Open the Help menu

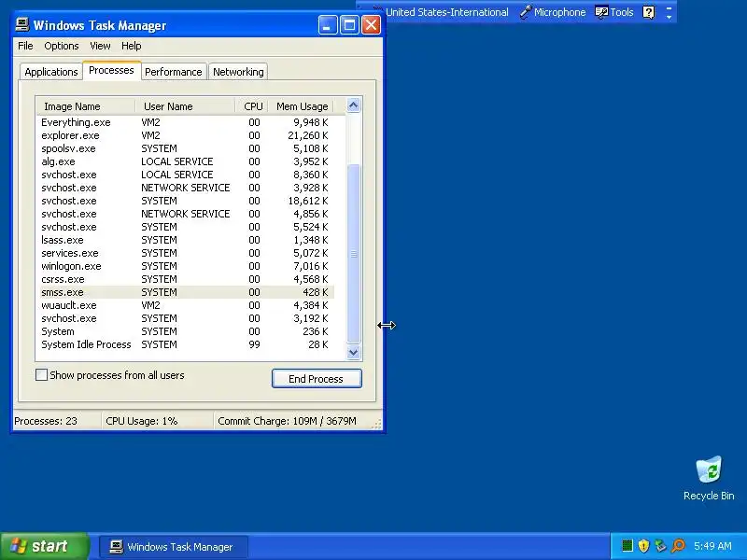click(131, 46)
